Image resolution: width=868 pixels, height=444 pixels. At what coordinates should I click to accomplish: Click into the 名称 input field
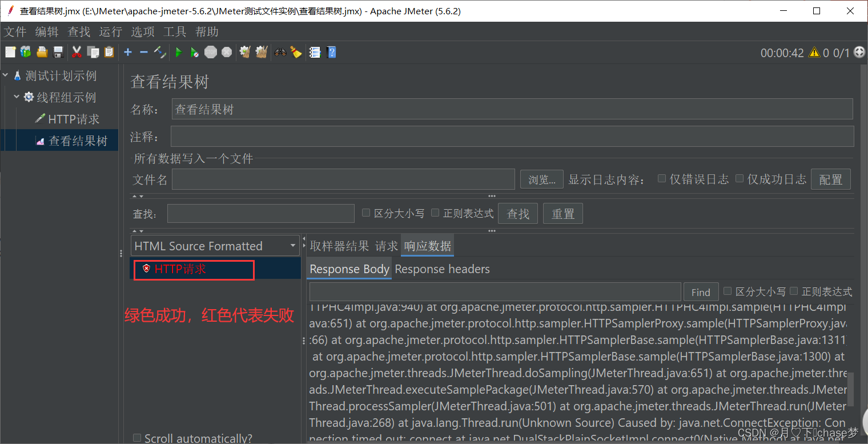(512, 109)
